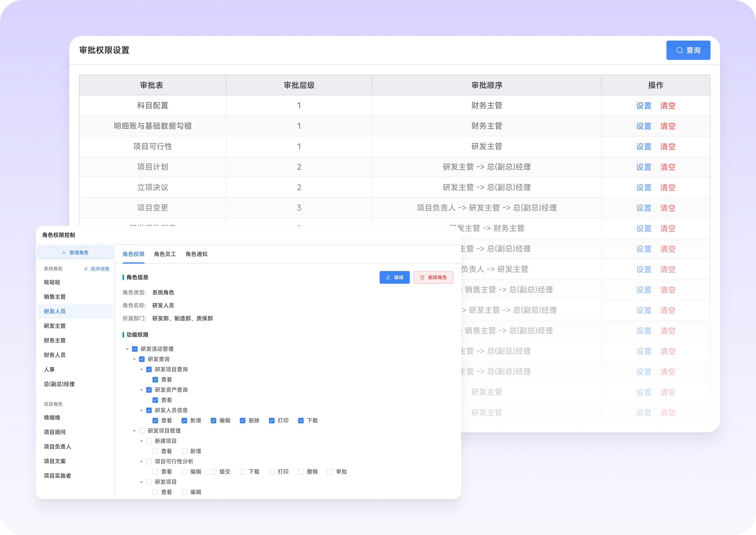This screenshot has width=756, height=535.
Task: Click the 删除角色 button
Action: point(433,277)
